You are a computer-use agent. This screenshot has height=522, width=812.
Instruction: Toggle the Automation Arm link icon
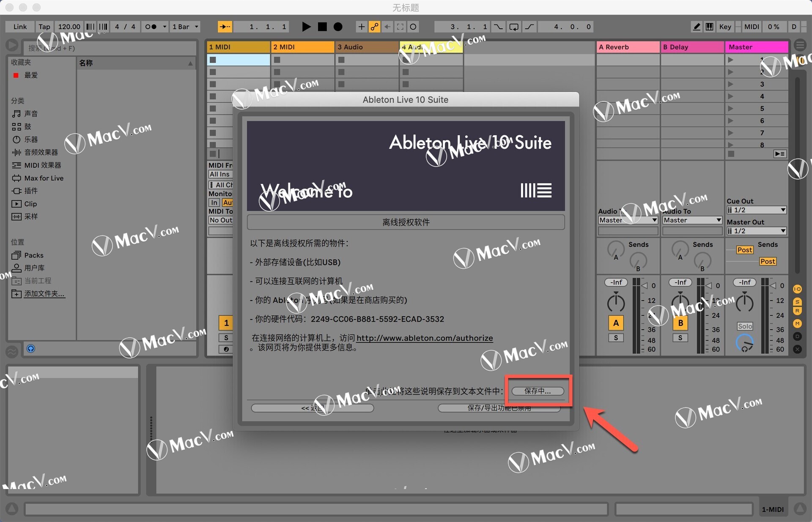(x=374, y=27)
